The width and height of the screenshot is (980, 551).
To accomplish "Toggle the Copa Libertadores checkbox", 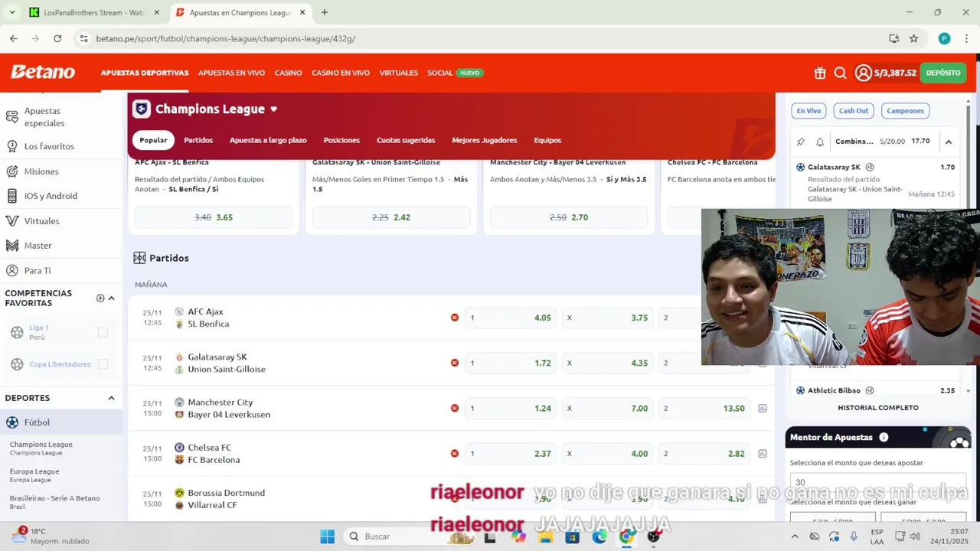I will pos(103,364).
